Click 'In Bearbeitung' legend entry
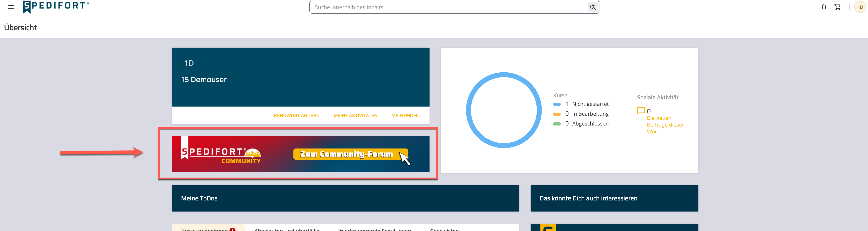 click(x=590, y=114)
